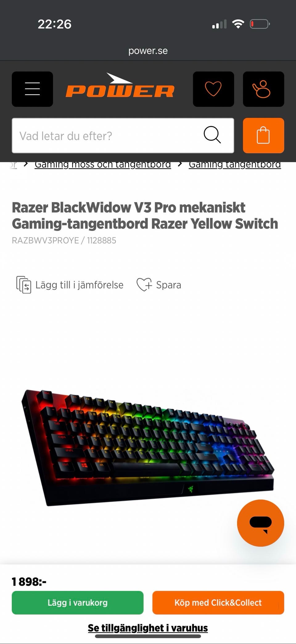296x644 pixels.
Task: Tap the search magnifier icon
Action: pos(212,135)
